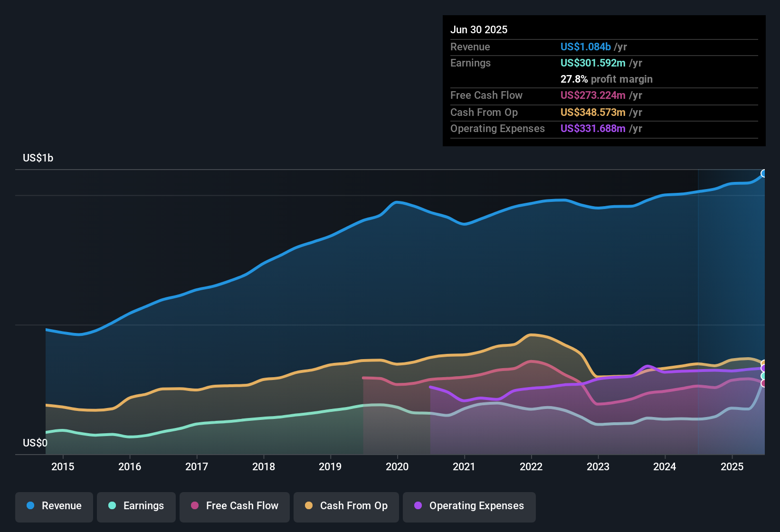The height and width of the screenshot is (532, 780).
Task: Click the blue Revenue legend dot
Action: pyautogui.click(x=29, y=506)
